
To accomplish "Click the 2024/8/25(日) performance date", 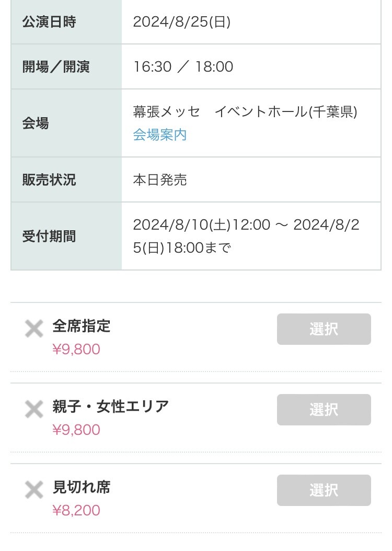I will pyautogui.click(x=182, y=22).
